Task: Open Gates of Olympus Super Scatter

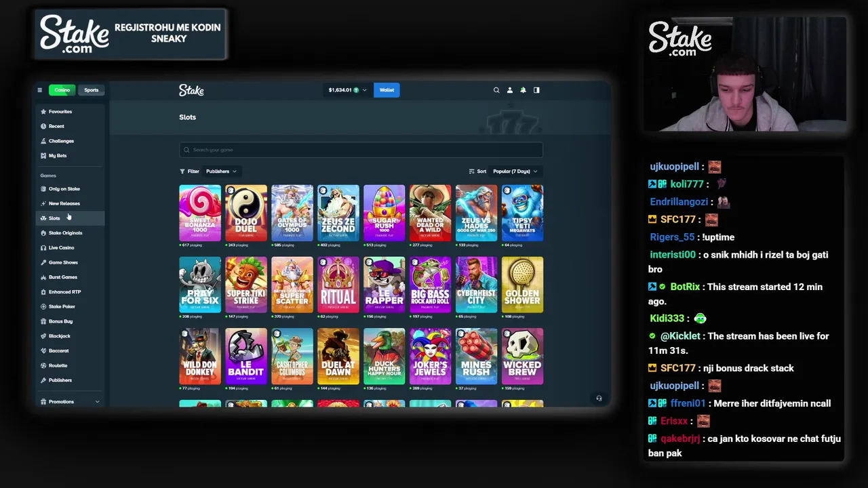Action: [x=292, y=285]
